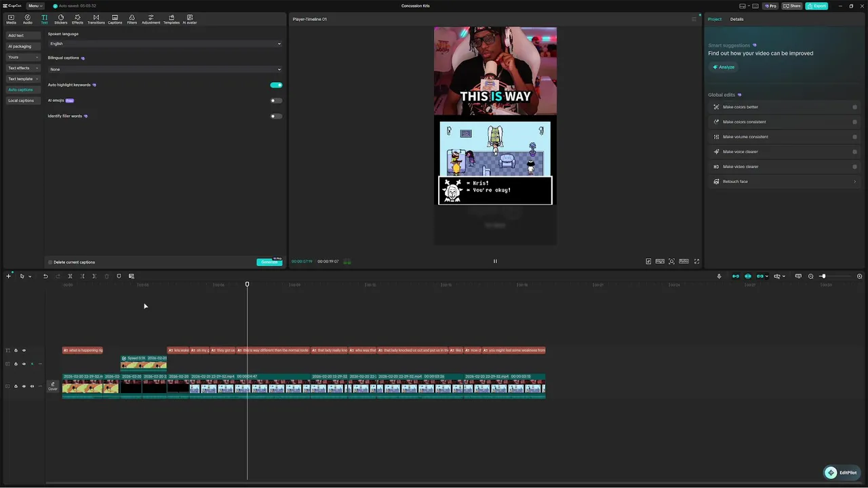Open the Audio panel
The image size is (868, 488).
coord(28,19)
